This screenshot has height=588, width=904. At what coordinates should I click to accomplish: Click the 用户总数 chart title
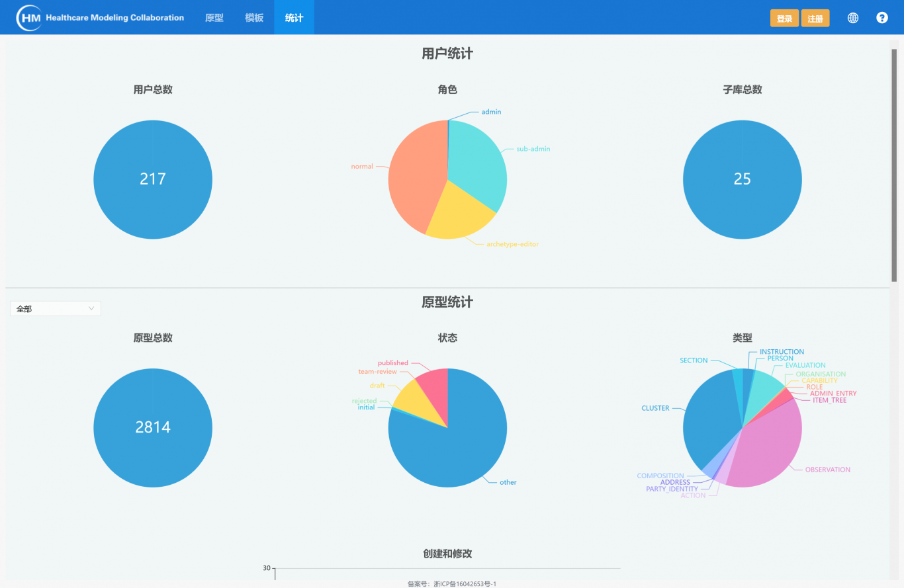click(x=153, y=89)
